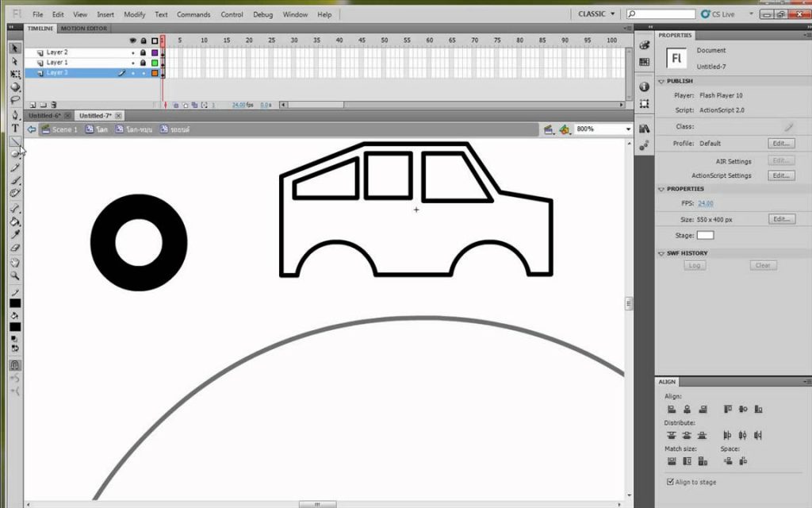Select the Selection arrow tool

coord(14,48)
